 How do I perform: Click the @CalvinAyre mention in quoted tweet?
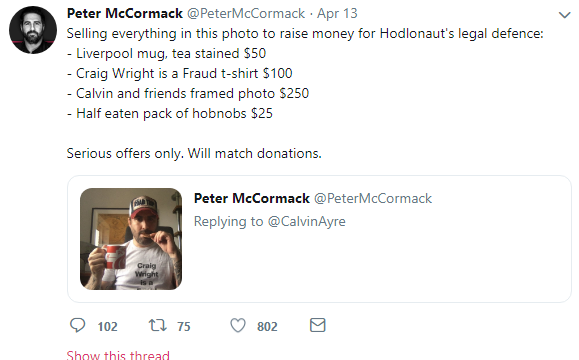(x=306, y=222)
